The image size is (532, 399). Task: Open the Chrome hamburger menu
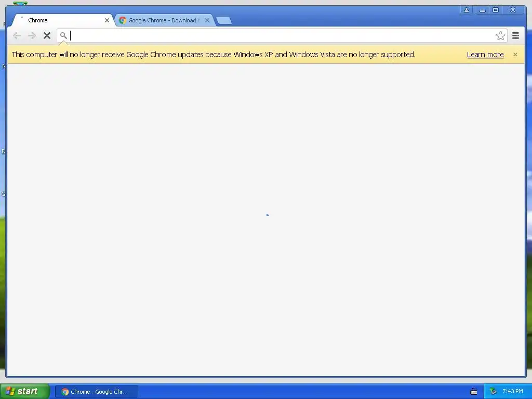click(x=515, y=36)
